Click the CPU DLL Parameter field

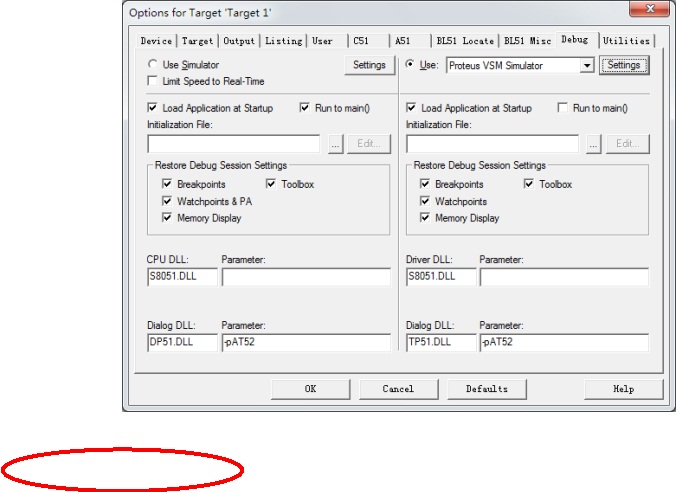306,277
